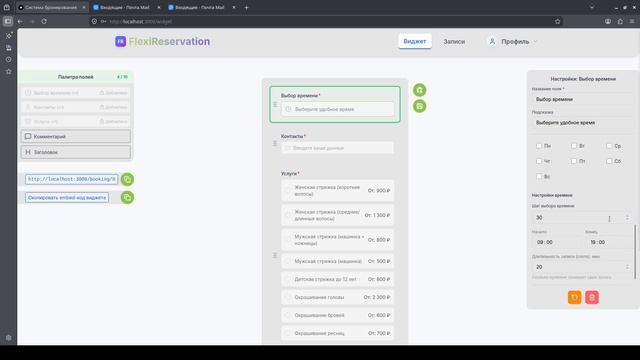Image resolution: width=640 pixels, height=360 pixels.
Task: Select Окрашивание ресниц service
Action: pos(338,333)
